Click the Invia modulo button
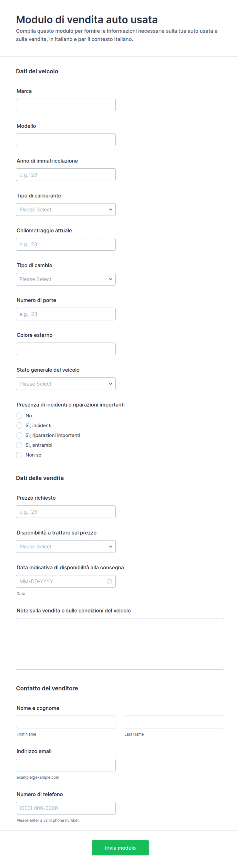Screen dimensions: 238x868 click(x=120, y=848)
